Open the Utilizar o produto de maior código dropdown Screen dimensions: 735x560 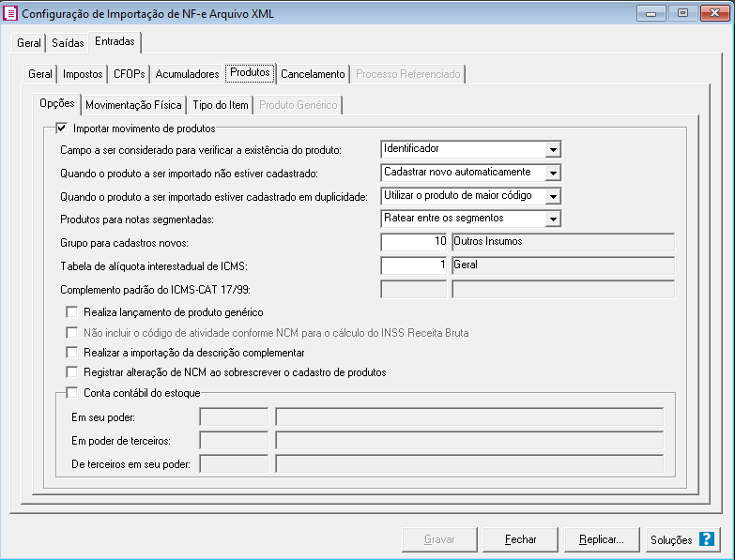(x=553, y=196)
